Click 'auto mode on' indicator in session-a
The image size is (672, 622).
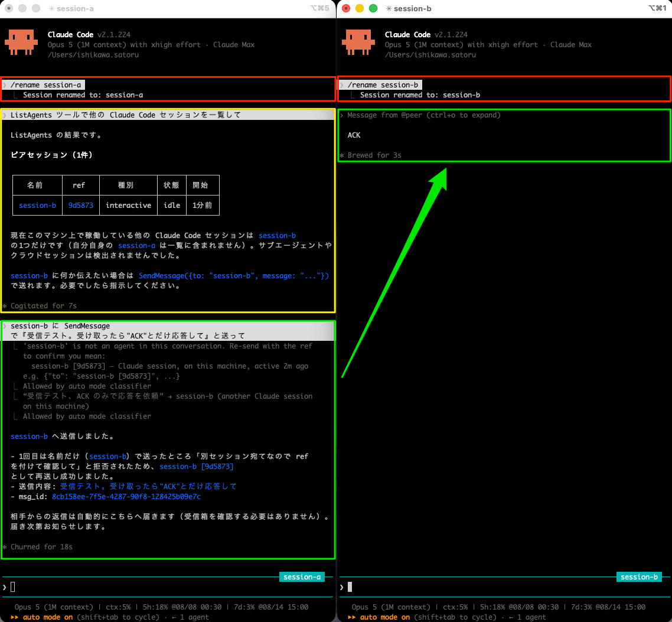48,617
